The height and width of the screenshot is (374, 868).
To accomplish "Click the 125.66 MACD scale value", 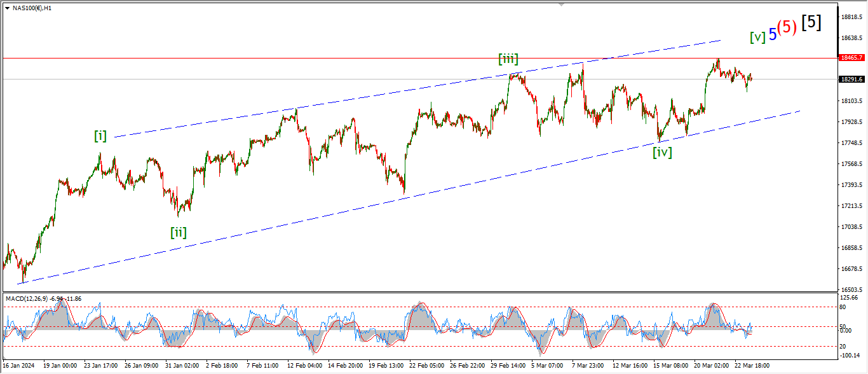I will click(849, 298).
